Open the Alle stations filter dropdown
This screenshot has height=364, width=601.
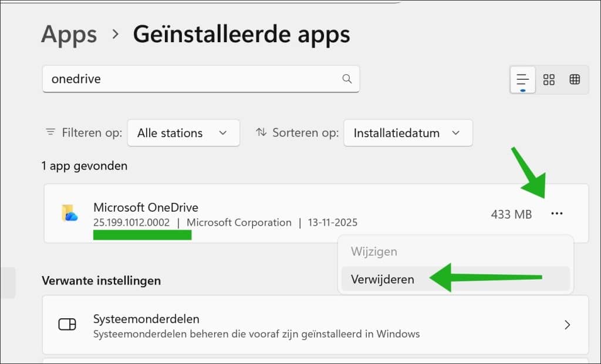click(x=183, y=132)
